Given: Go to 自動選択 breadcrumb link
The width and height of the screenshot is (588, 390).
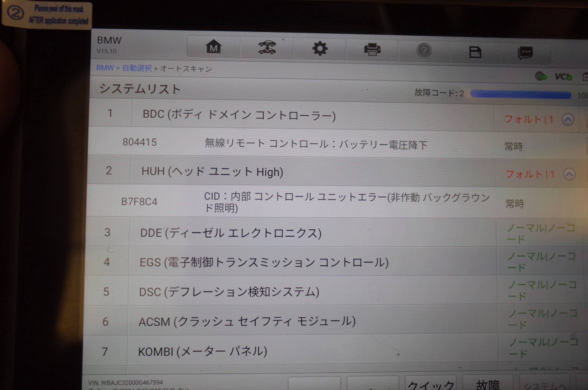Looking at the screenshot, I should (x=137, y=68).
